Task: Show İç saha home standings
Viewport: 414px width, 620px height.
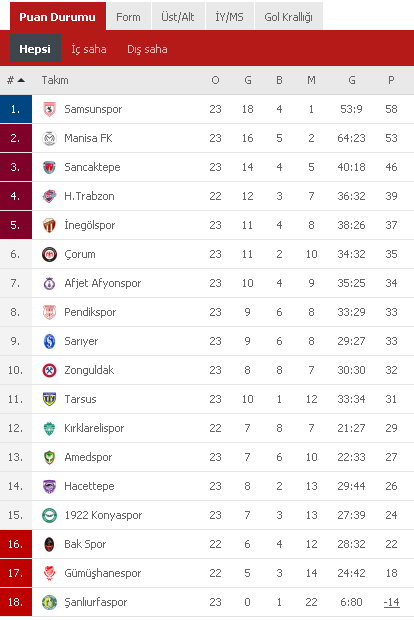Action: pyautogui.click(x=89, y=49)
